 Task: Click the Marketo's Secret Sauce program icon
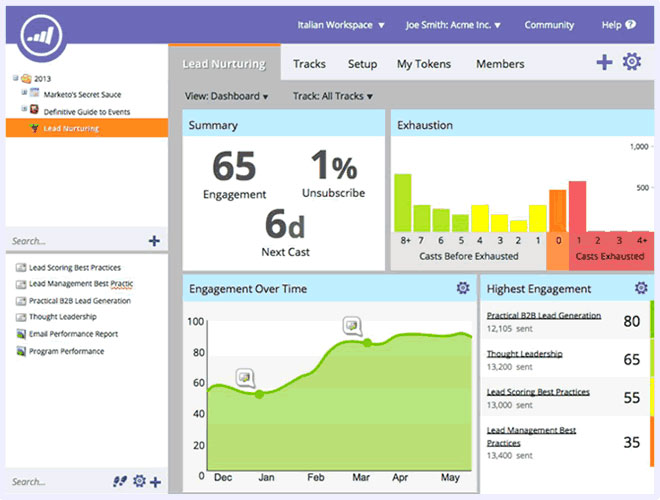[x=35, y=93]
